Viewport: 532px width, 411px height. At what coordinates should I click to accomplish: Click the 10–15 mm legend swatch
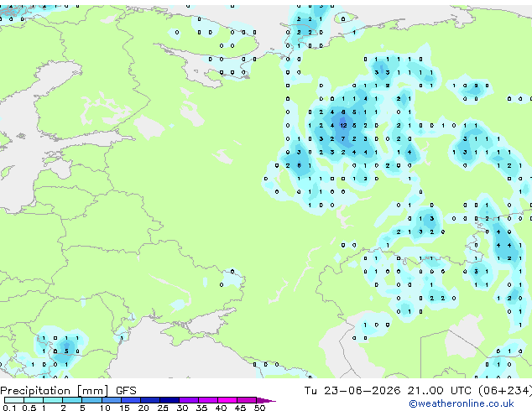click(112, 400)
